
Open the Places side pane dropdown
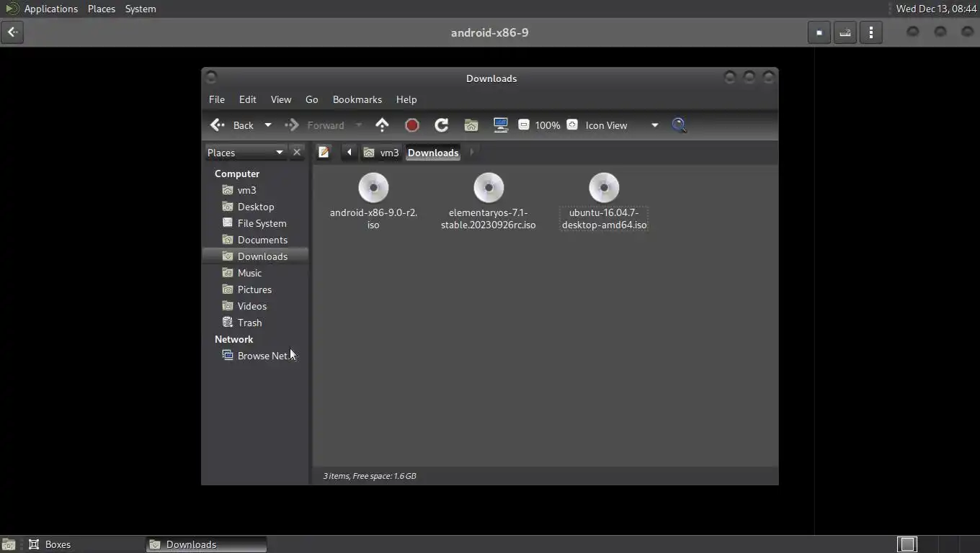click(245, 153)
